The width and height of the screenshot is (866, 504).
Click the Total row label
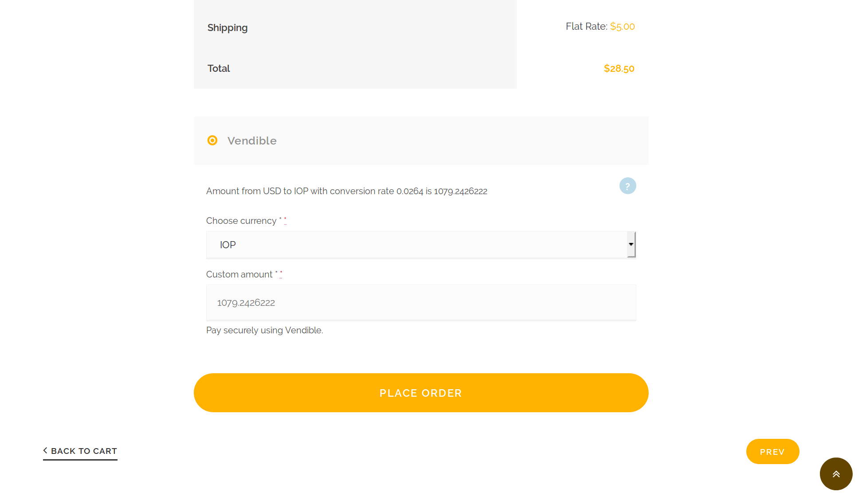click(219, 69)
